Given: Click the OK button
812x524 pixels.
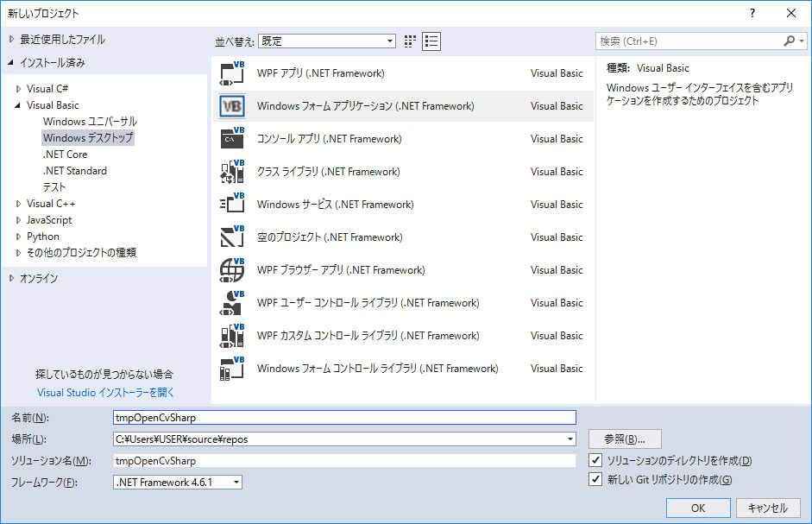Looking at the screenshot, I should tap(697, 508).
